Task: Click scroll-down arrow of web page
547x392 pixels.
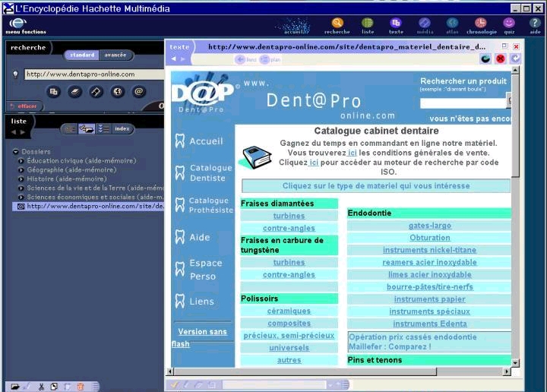Action: pos(515,363)
